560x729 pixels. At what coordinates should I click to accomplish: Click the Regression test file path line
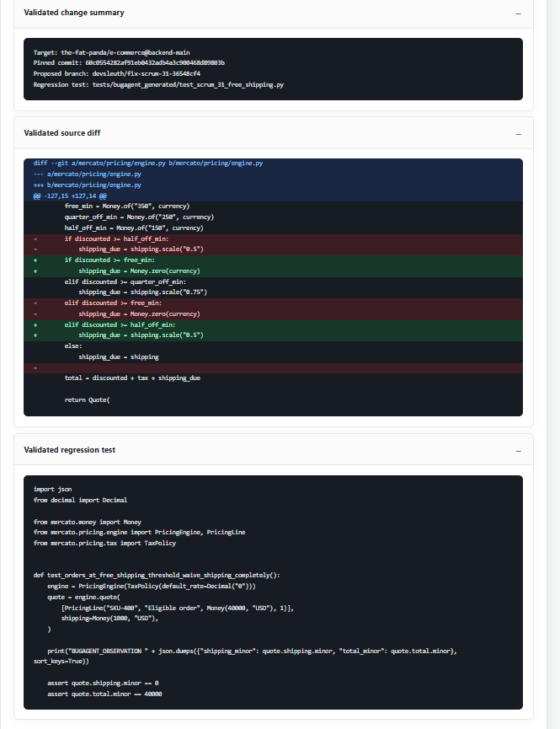[x=158, y=84]
